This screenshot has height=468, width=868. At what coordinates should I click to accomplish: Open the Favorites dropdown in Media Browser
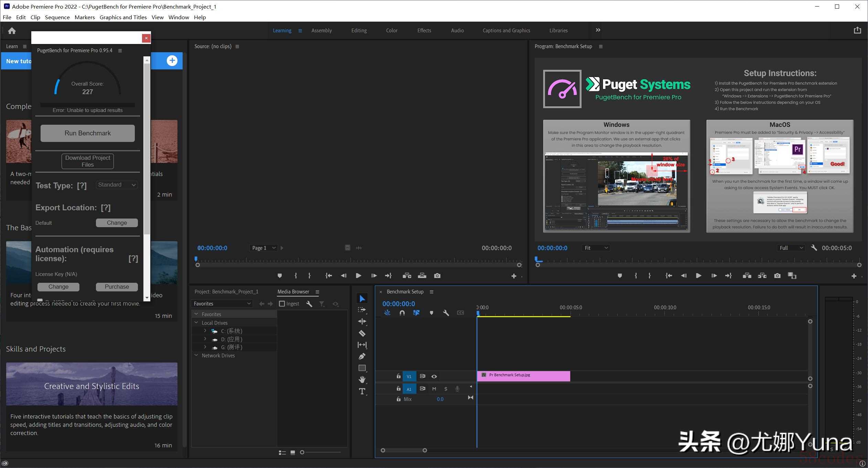(222, 304)
